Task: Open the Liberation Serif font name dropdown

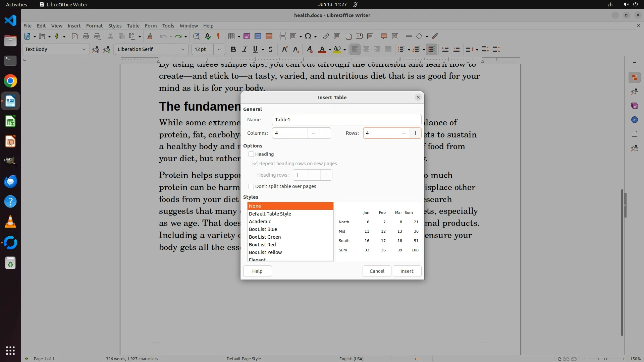Action: click(183, 49)
